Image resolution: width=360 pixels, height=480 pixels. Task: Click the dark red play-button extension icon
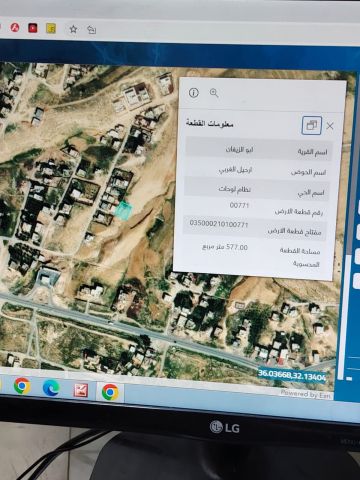click(33, 28)
